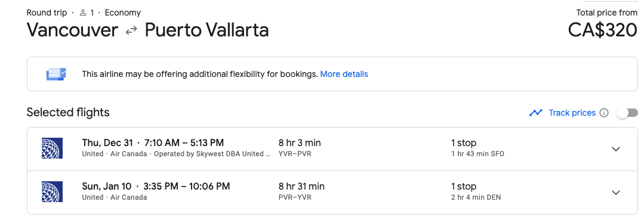The image size is (644, 220).
Task: Click the Vancouver origin heading
Action: pos(72,30)
